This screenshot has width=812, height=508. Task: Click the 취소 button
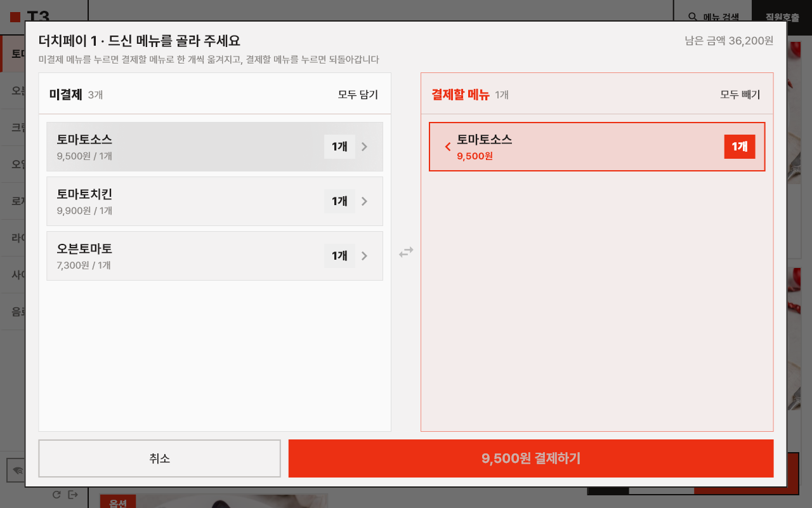pos(160,458)
